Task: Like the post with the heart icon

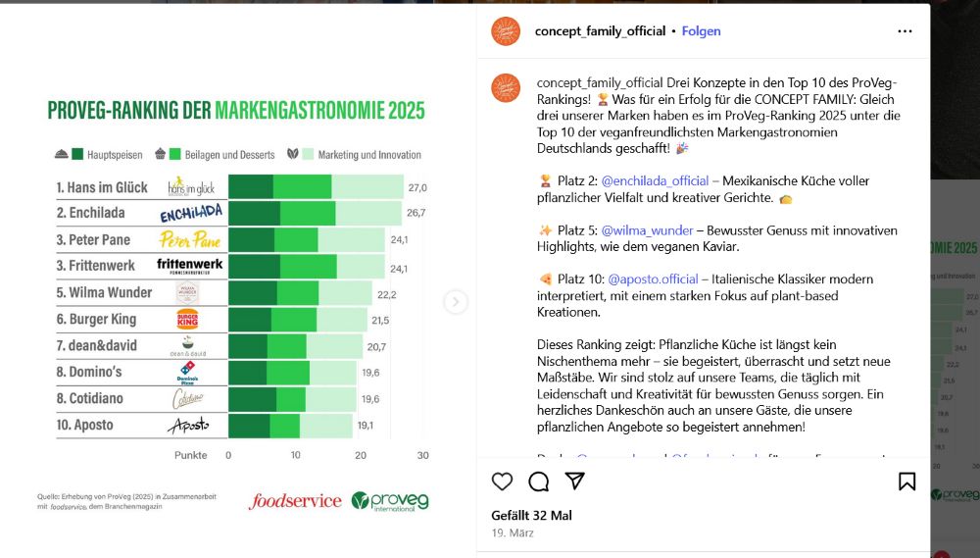Action: pos(502,482)
